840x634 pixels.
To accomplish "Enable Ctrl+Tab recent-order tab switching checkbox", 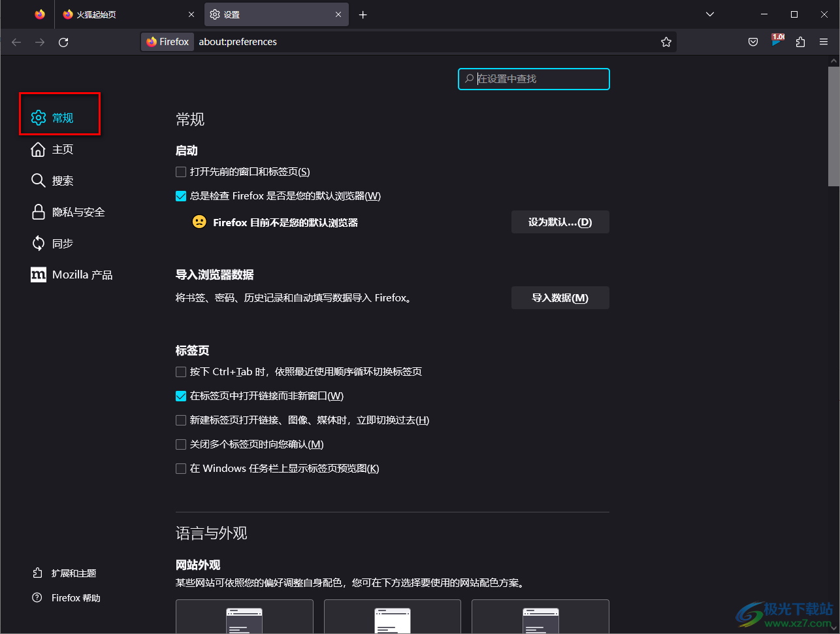I will pos(181,372).
